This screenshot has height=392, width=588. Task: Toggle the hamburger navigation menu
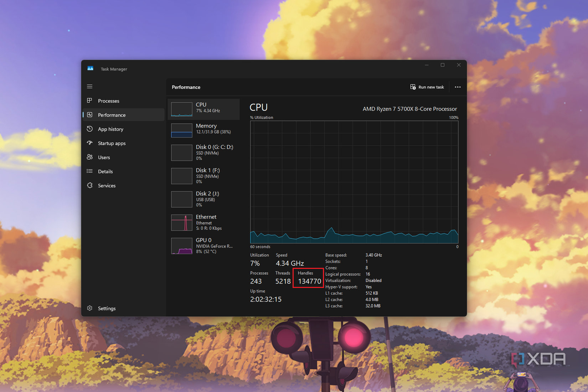point(90,87)
